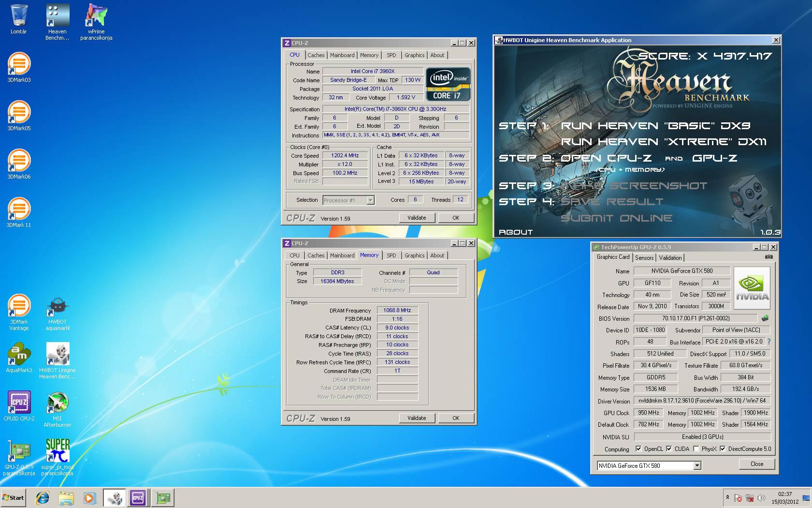Image resolution: width=812 pixels, height=508 pixels.
Task: Open the Heaven Benchmark desktop shortcut
Action: (57, 22)
